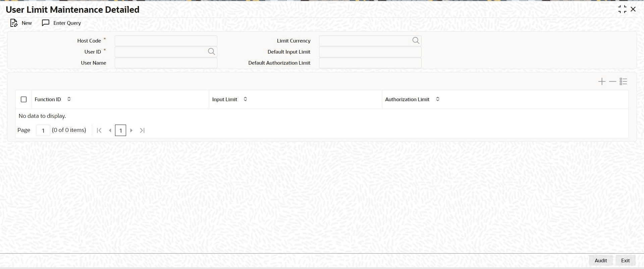The width and height of the screenshot is (644, 269).
Task: Sort by Function ID column
Action: tap(69, 99)
